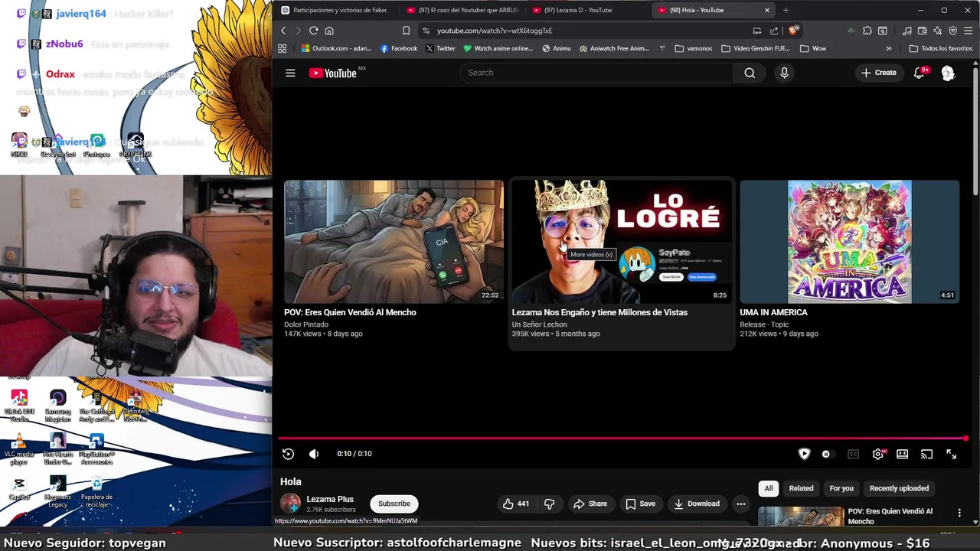
Task: Open the browser extensions puzzle icon
Action: pos(867,31)
